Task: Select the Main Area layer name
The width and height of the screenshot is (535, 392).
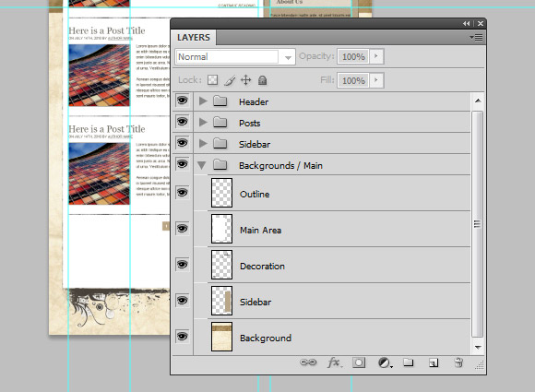Action: tap(261, 231)
